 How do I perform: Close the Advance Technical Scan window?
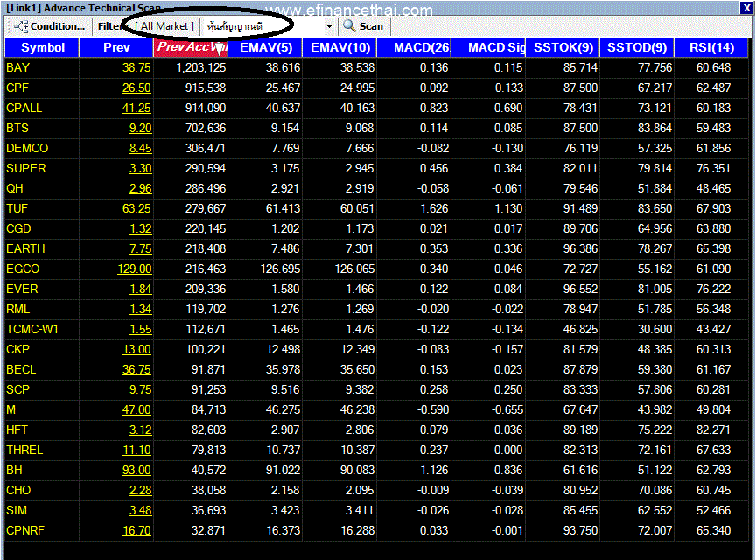[x=745, y=8]
